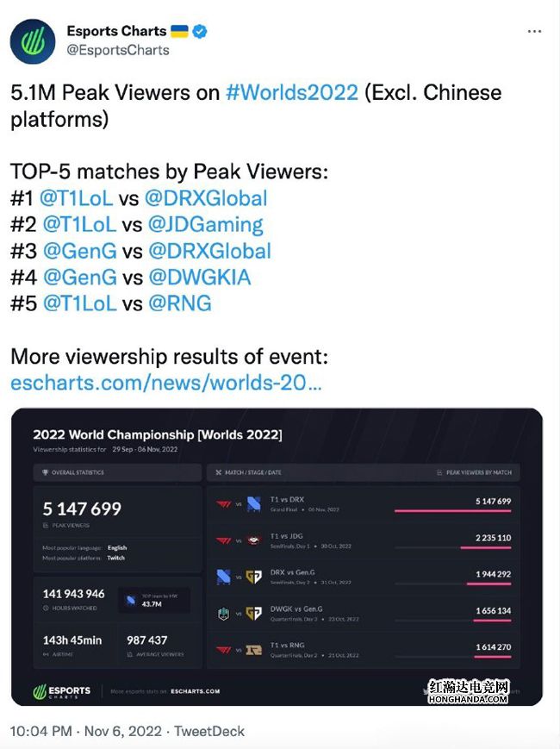Open the @JDGaming mention

pos(206,224)
